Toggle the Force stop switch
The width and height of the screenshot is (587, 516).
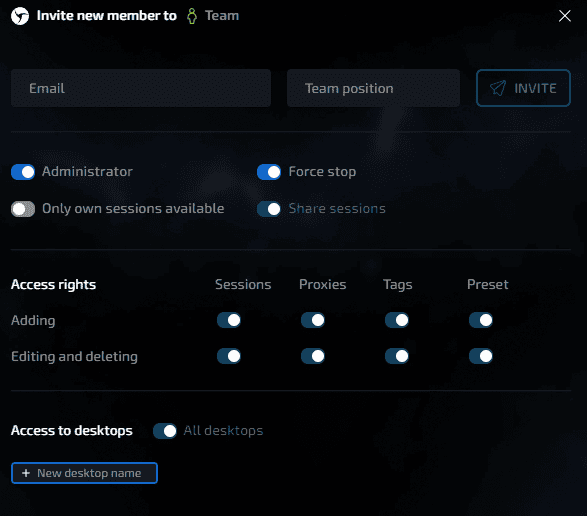[269, 172]
